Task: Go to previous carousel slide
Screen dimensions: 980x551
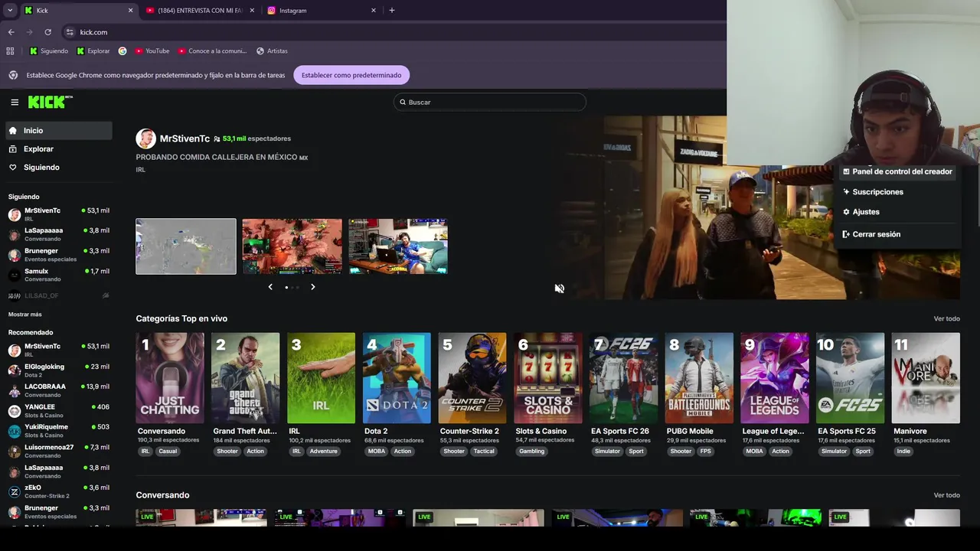Action: (x=270, y=287)
